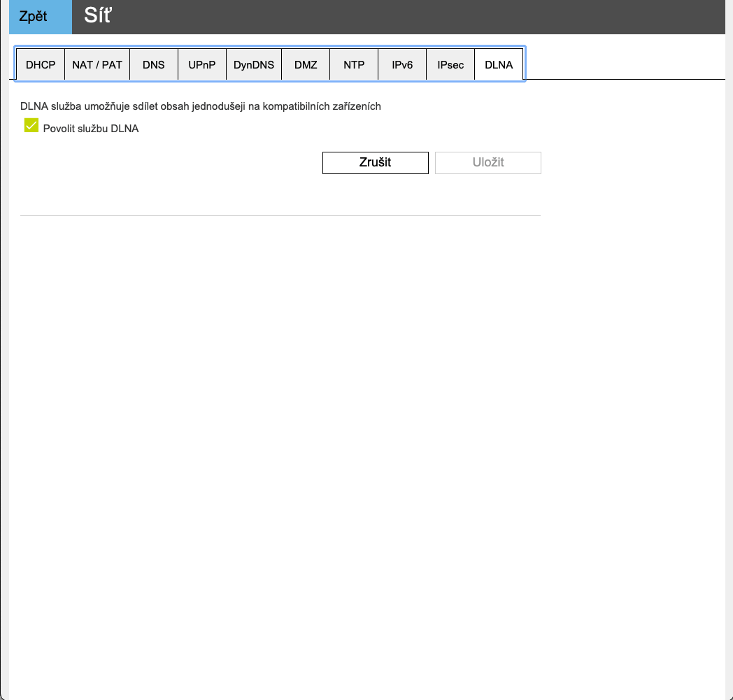This screenshot has width=733, height=700.
Task: Click the Zrušit button
Action: click(x=376, y=163)
